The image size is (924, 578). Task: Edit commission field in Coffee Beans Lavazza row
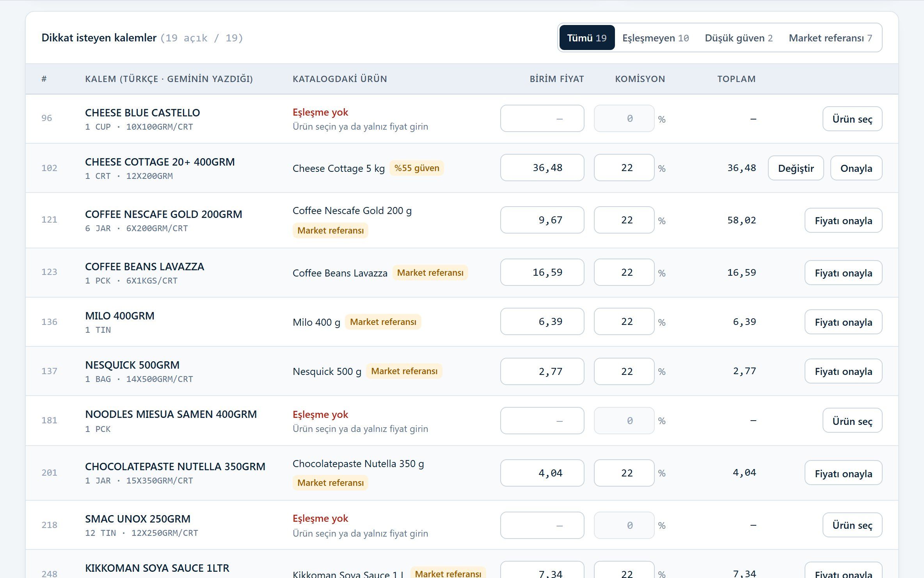pos(624,272)
